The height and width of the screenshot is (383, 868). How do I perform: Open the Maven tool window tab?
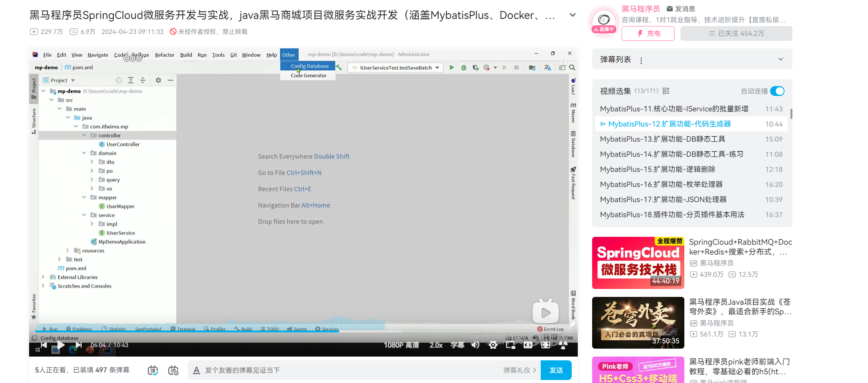point(573,113)
